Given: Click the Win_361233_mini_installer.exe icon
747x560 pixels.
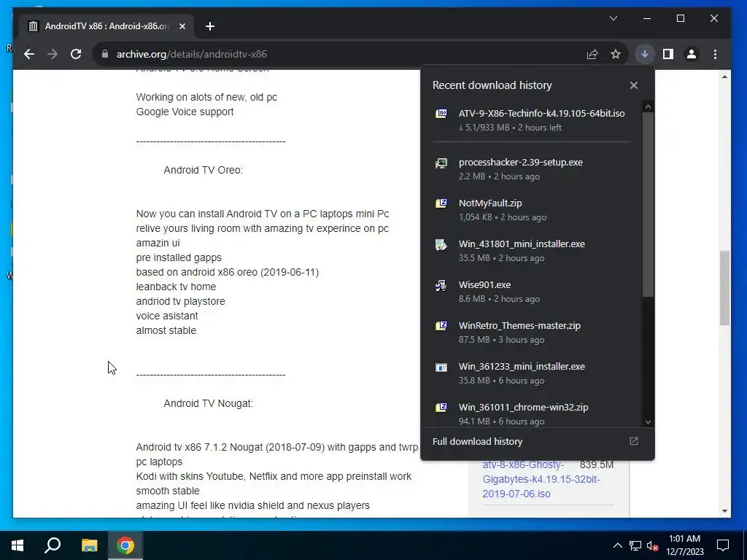Looking at the screenshot, I should [441, 367].
